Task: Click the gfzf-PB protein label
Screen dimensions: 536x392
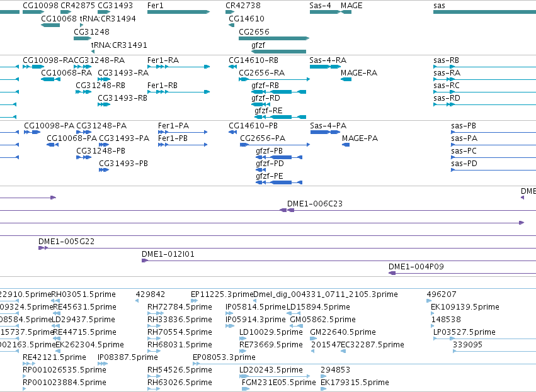Action: 269,151
